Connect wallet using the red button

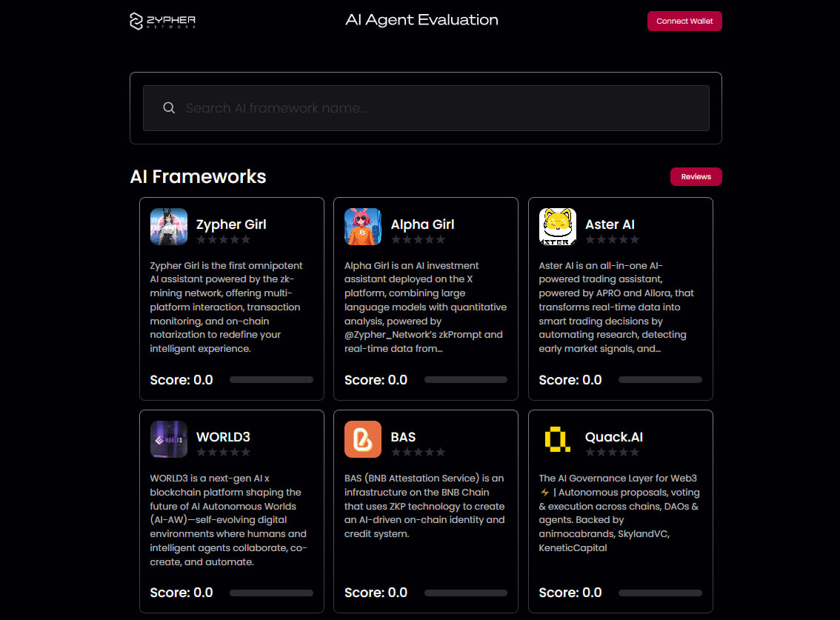tap(684, 21)
